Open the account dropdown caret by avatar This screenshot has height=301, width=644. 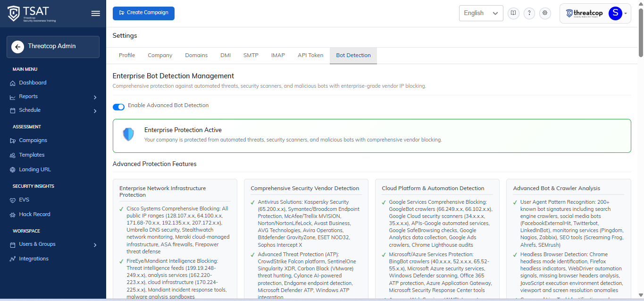tap(626, 14)
